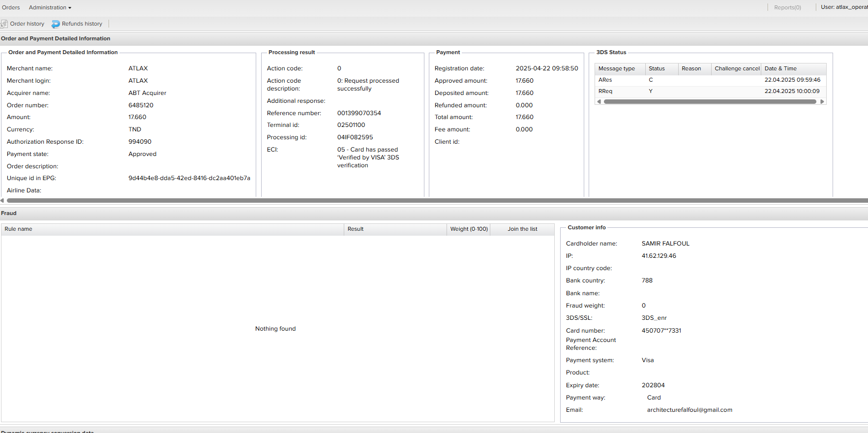
Task: Sort Fraud table by Weight (0-100) column
Action: click(x=469, y=229)
